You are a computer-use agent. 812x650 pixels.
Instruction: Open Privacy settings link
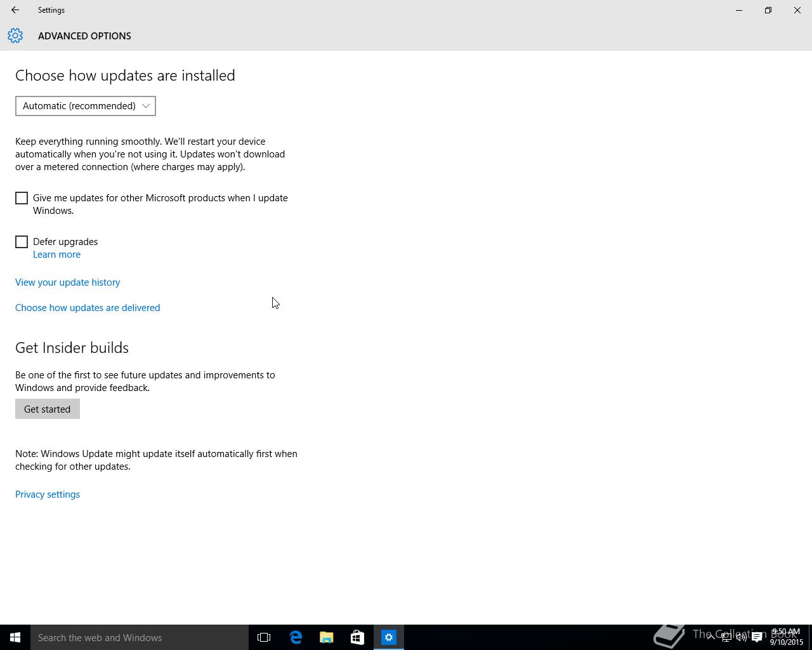[x=48, y=494]
